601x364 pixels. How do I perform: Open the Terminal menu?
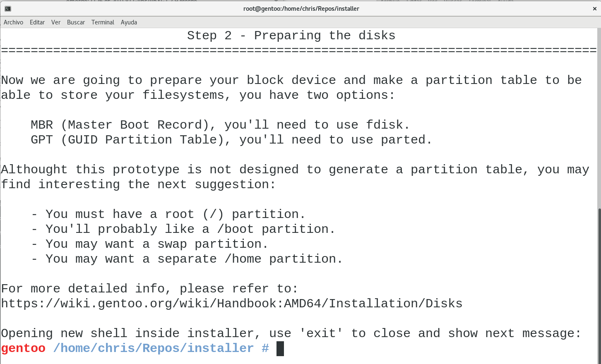103,22
